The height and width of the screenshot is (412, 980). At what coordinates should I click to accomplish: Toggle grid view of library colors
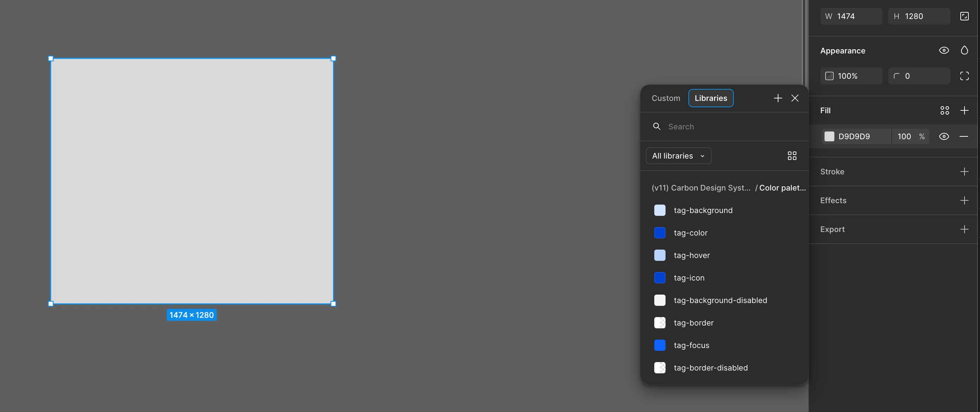792,156
